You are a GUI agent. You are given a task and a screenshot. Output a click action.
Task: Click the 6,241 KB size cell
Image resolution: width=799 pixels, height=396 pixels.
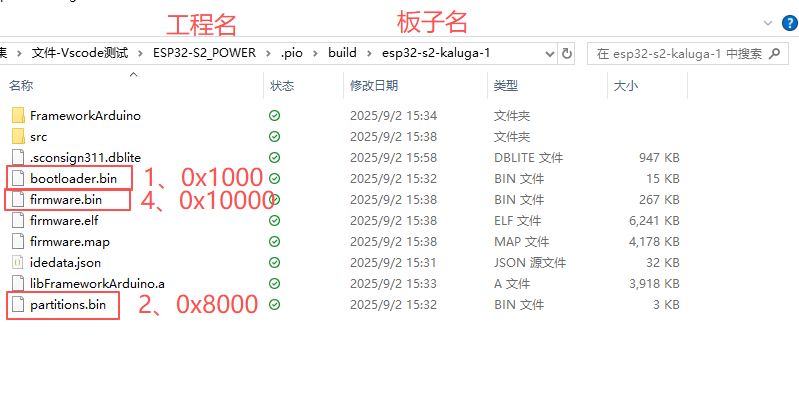point(654,221)
